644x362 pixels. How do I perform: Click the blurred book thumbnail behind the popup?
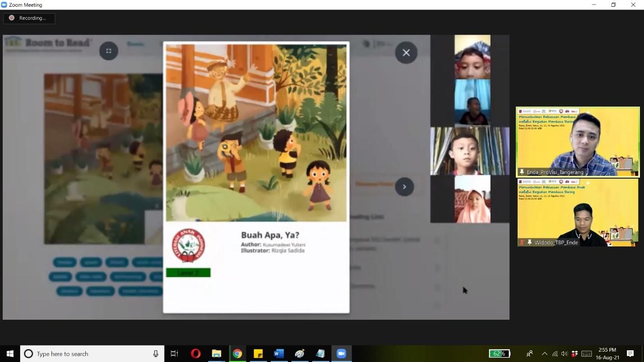(103, 159)
